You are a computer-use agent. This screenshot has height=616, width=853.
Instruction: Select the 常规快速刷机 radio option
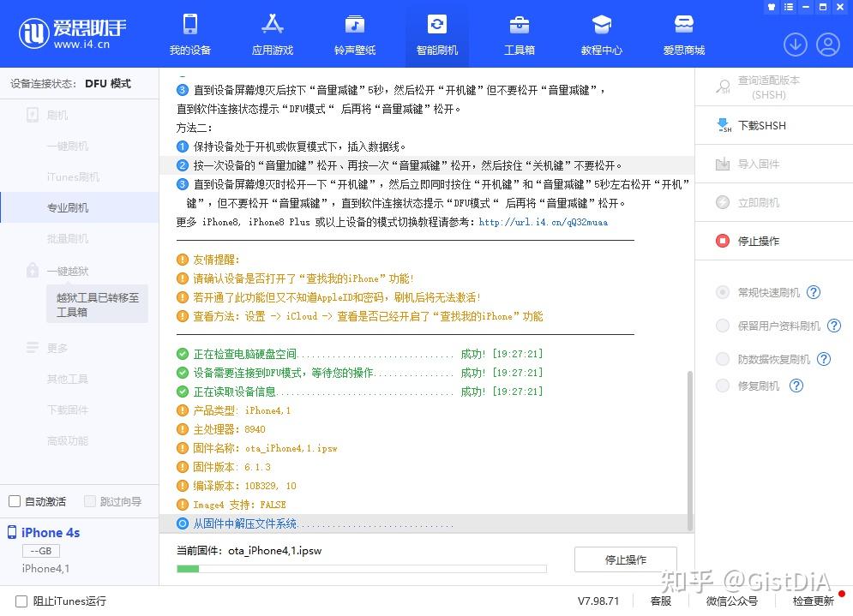click(x=723, y=292)
